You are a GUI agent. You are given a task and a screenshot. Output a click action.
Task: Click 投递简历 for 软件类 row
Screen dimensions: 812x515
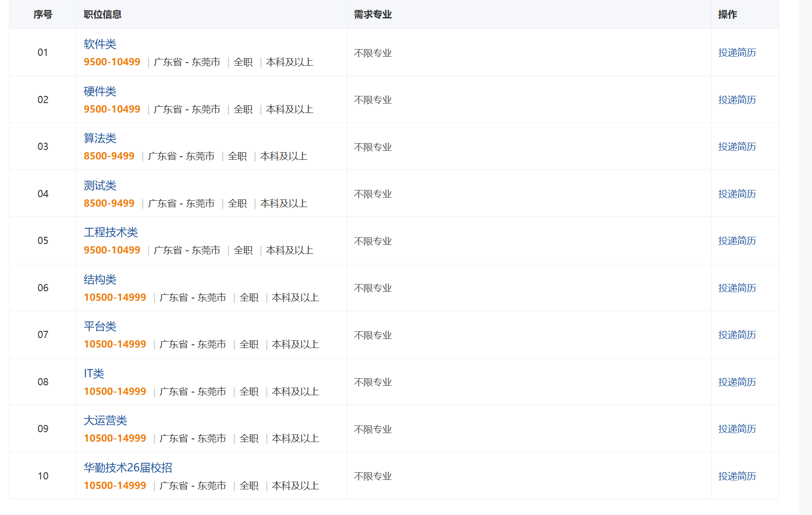coord(737,53)
